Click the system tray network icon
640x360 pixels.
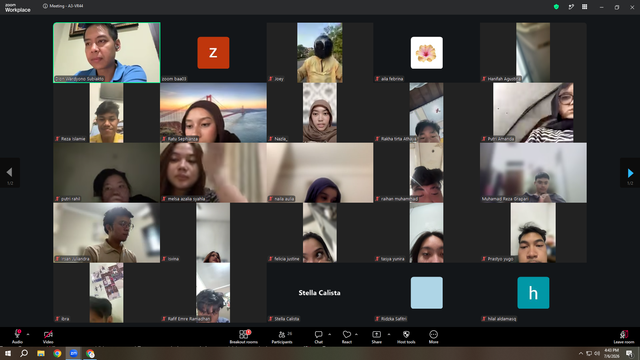pos(589,353)
